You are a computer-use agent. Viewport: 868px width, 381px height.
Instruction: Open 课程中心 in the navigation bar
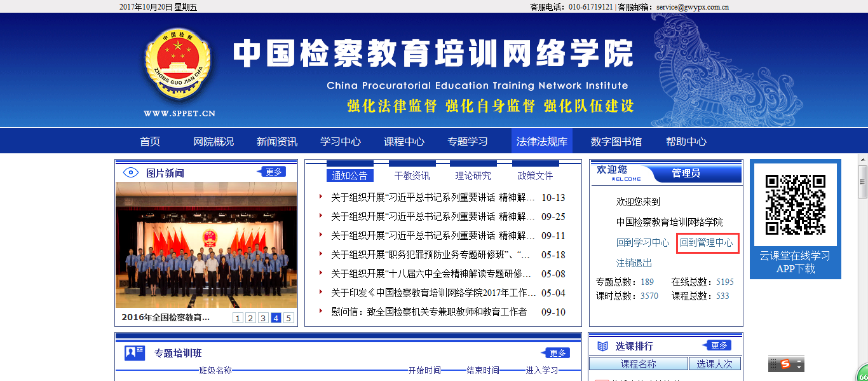pos(404,141)
